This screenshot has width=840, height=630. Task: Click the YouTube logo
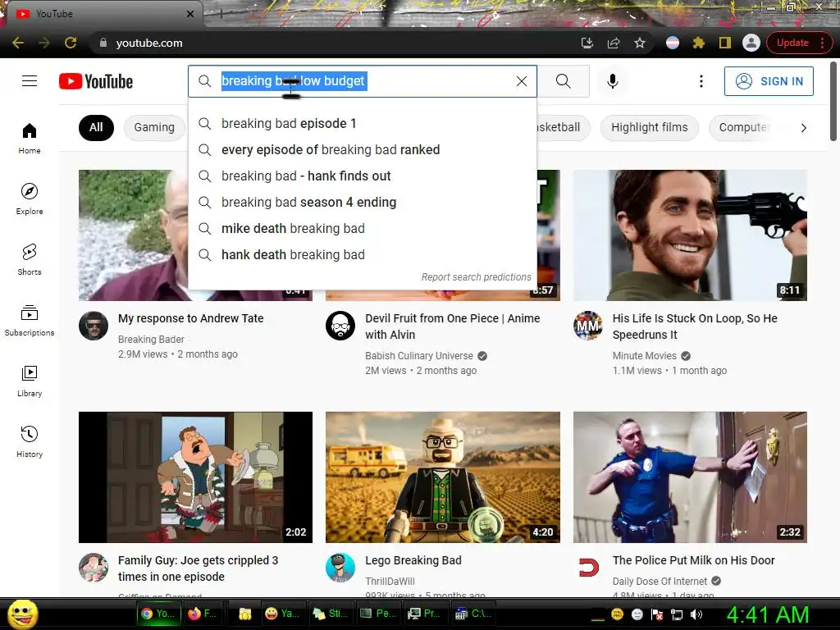96,81
